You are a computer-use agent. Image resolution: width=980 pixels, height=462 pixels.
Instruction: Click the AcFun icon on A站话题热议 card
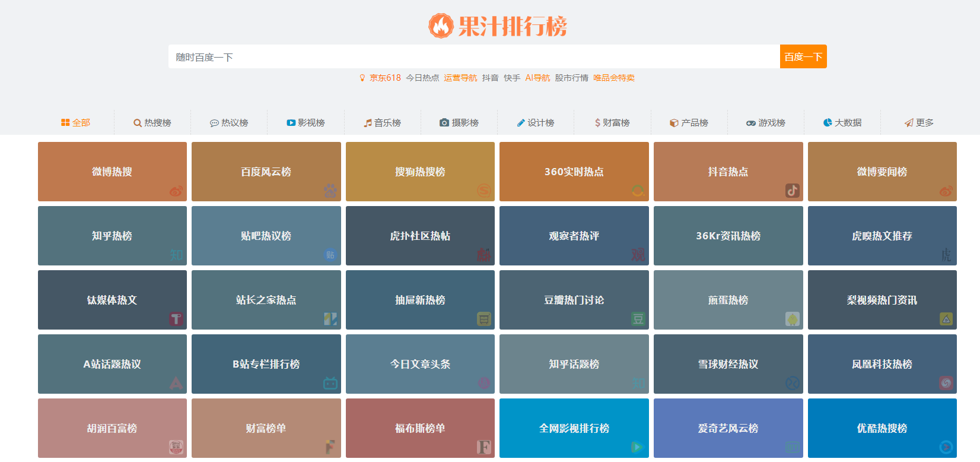tap(176, 383)
